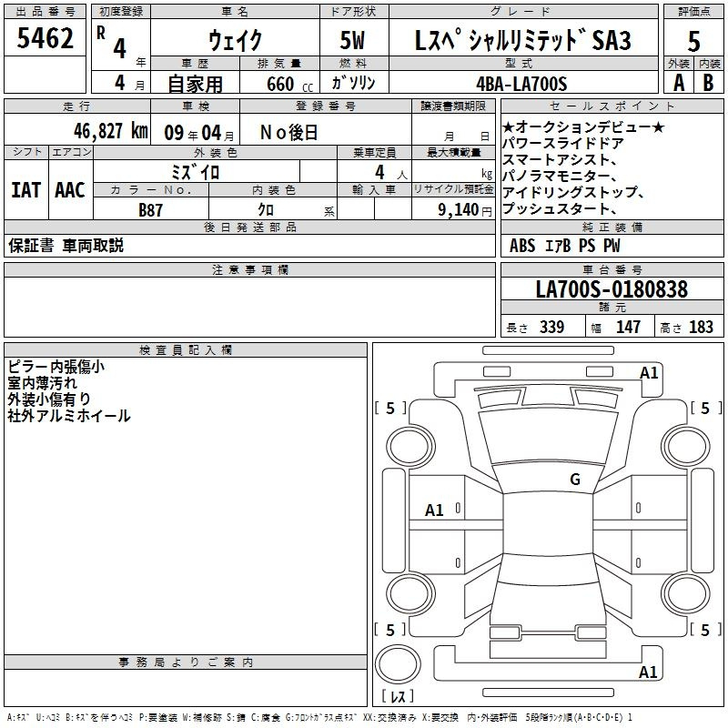Select the fuel type ガソリン

(x=353, y=83)
